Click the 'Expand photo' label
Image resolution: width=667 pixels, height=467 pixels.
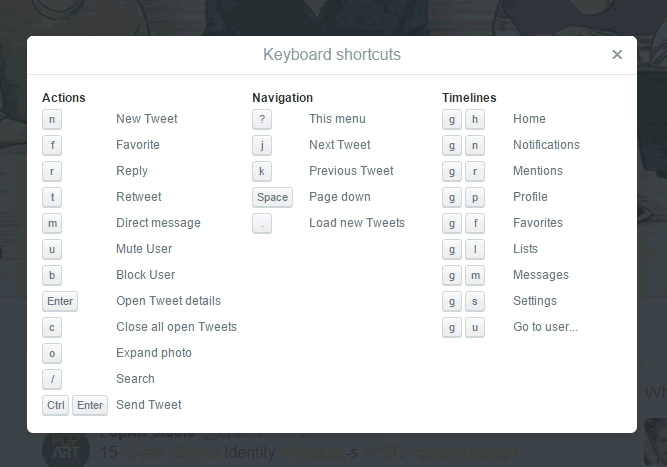coord(154,353)
